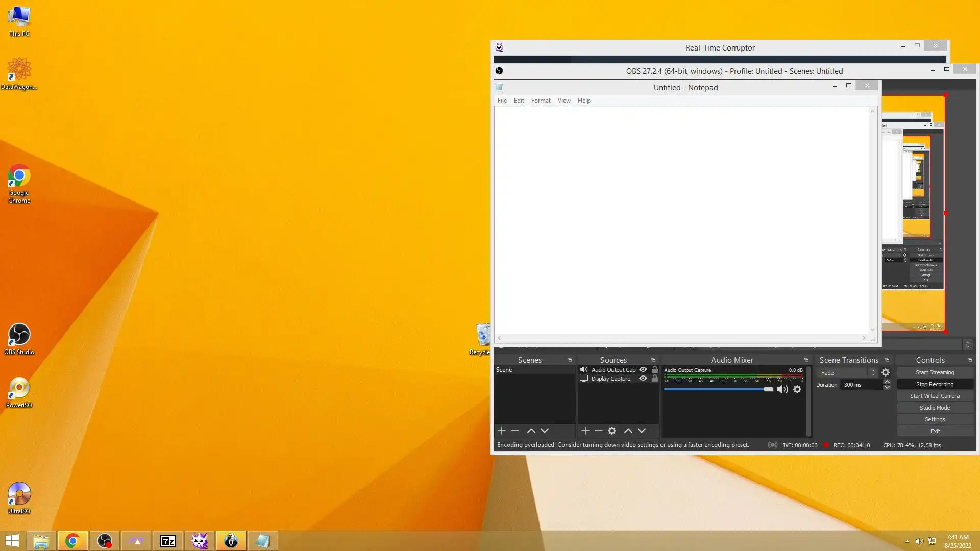Toggle Display Capture visibility eye

coord(643,378)
